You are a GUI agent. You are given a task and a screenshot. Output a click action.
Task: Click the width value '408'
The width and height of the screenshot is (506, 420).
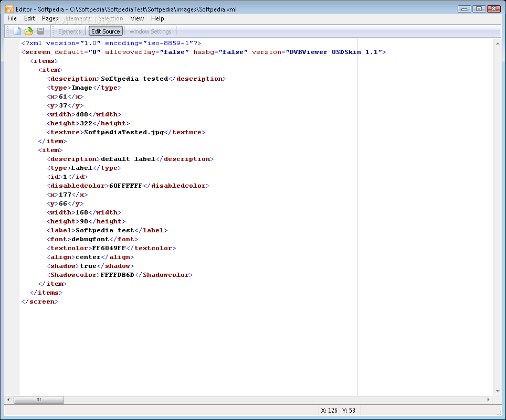click(82, 114)
